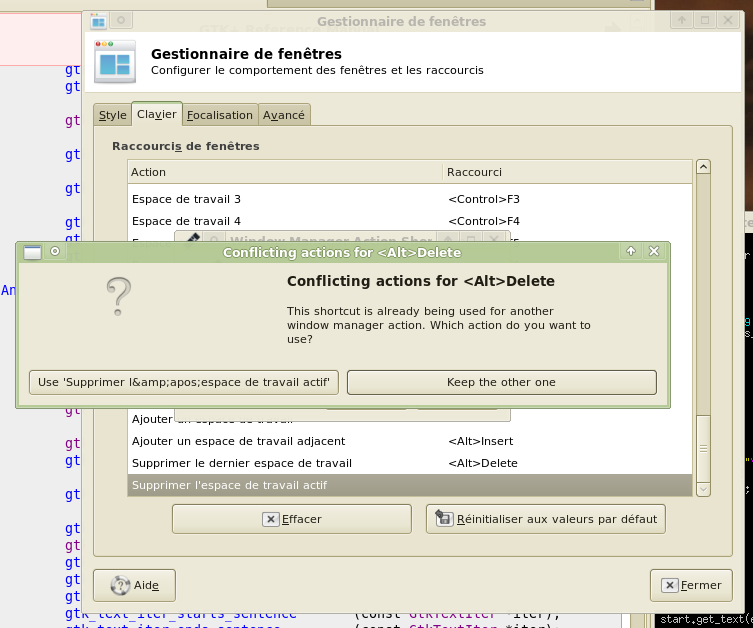Viewport: 753px width, 628px height.
Task: Choose 'Keep the other one' button
Action: [x=501, y=383]
